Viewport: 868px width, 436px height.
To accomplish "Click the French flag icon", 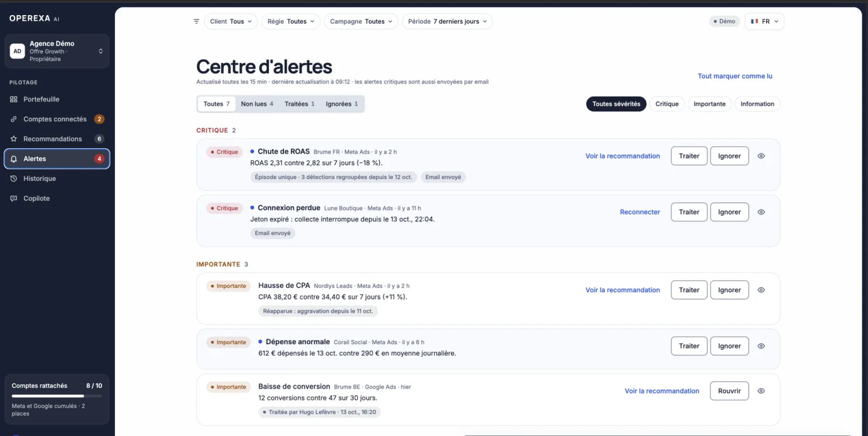I will (755, 21).
